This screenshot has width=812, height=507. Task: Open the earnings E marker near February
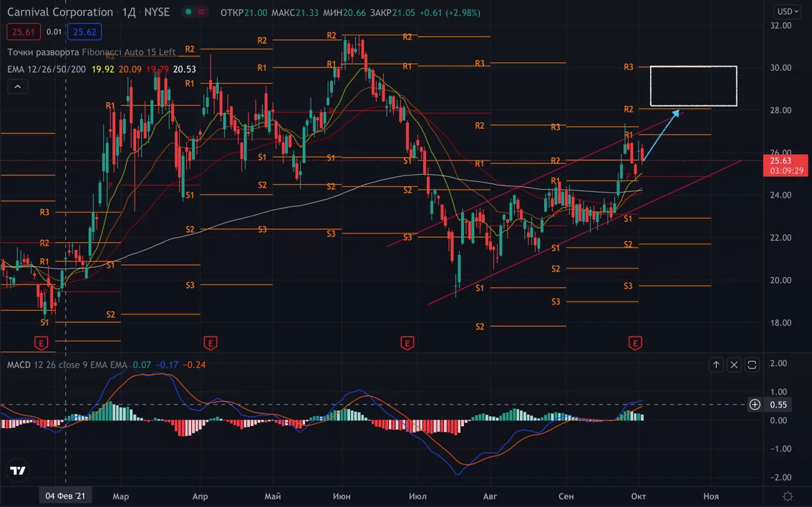pyautogui.click(x=42, y=343)
